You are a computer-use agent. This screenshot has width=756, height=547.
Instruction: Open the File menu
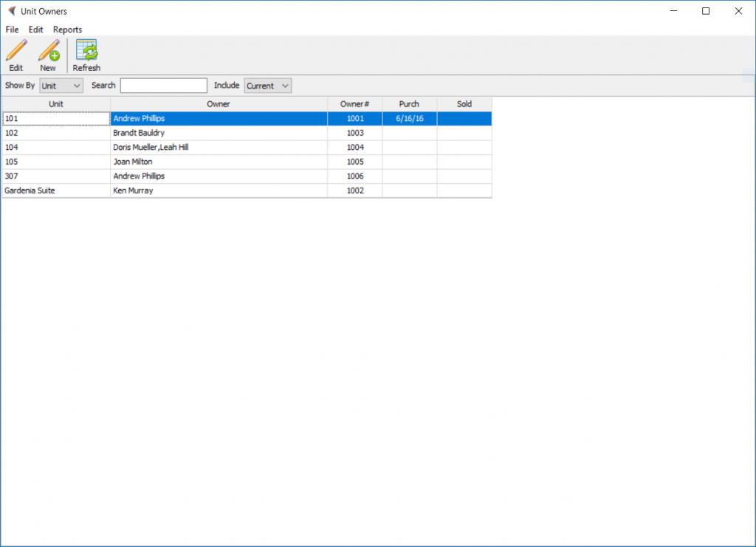pos(12,30)
